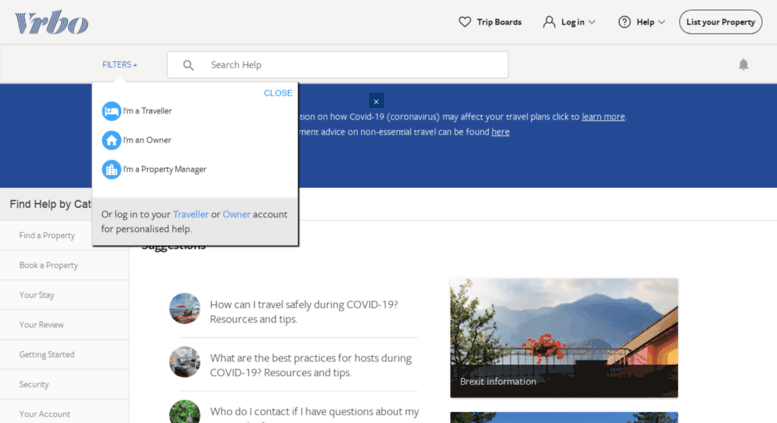
Task: Open travel safely during COVID-19 article
Action: (x=304, y=312)
